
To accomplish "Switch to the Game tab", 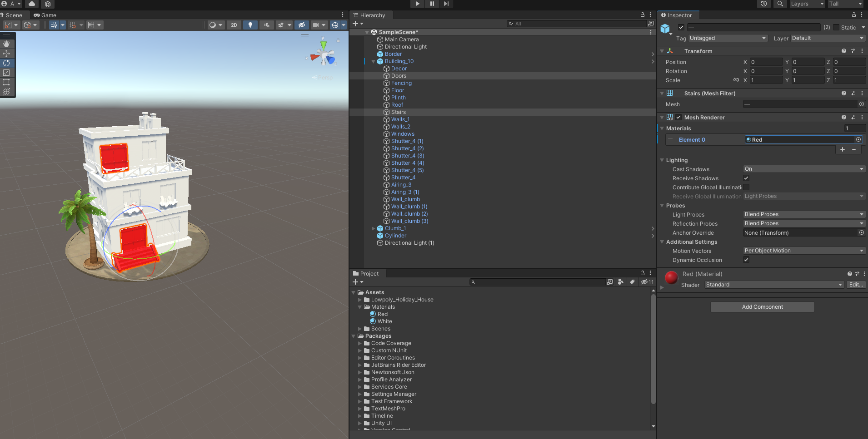I will pos(45,15).
